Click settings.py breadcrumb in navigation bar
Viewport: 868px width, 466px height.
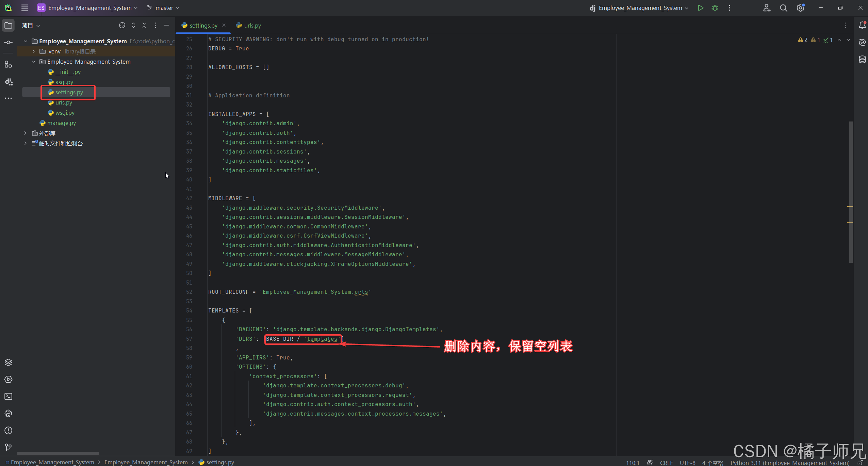pos(217,462)
